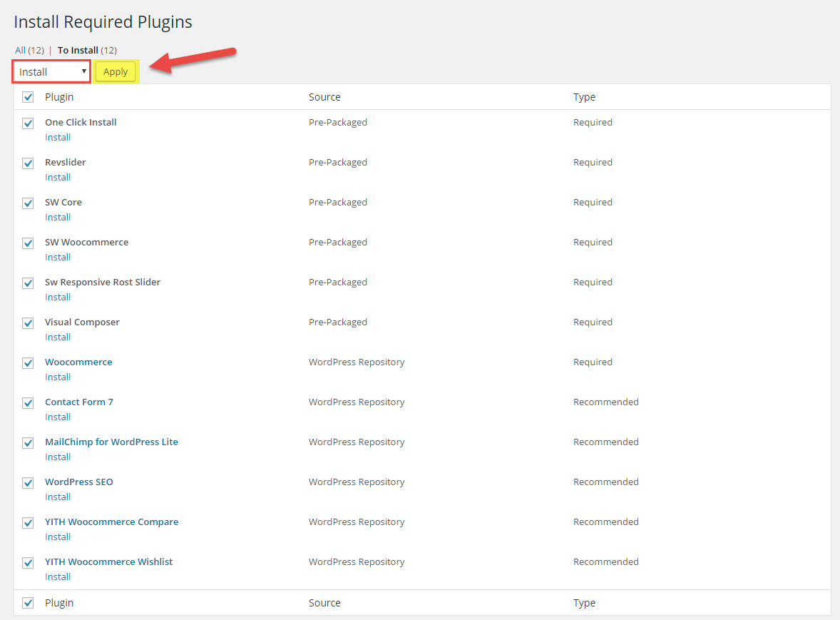
Task: Click the Plugin column header at top
Action: [x=59, y=97]
